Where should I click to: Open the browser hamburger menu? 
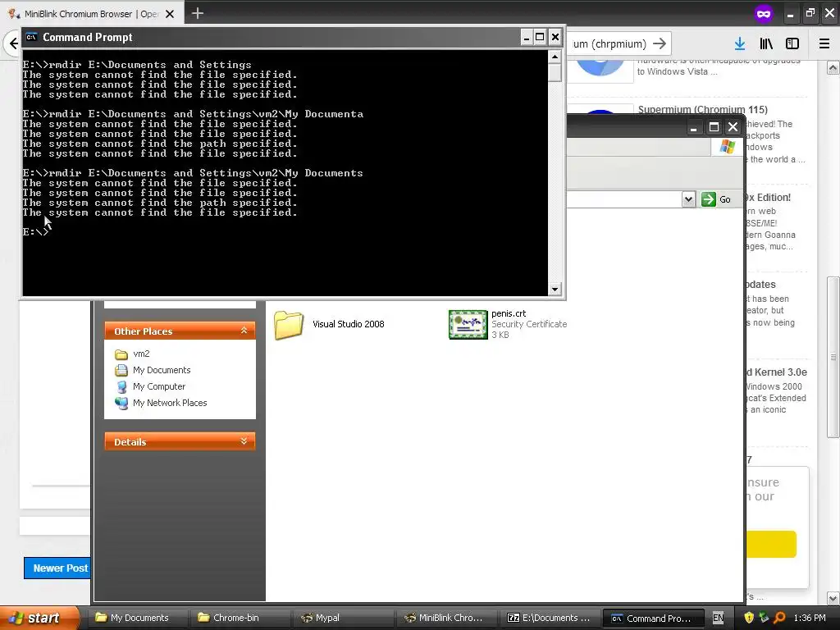824,44
